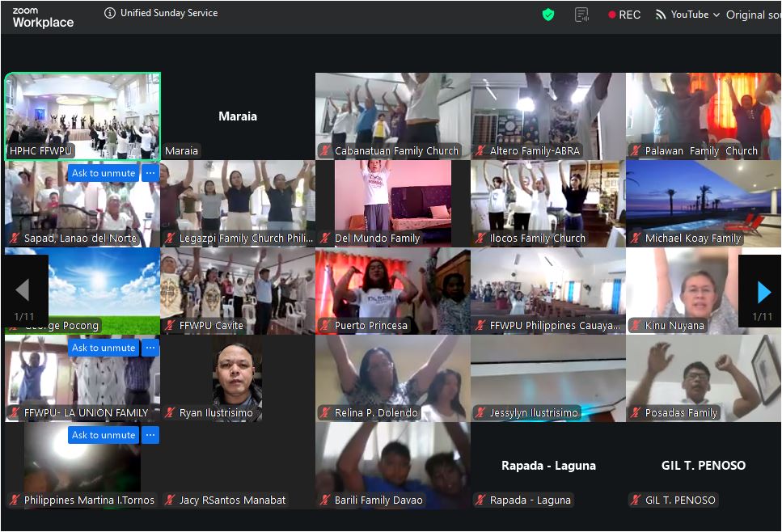The width and height of the screenshot is (782, 532).
Task: Ask Sapad, Lanao del Norte to unmute
Action: [104, 173]
